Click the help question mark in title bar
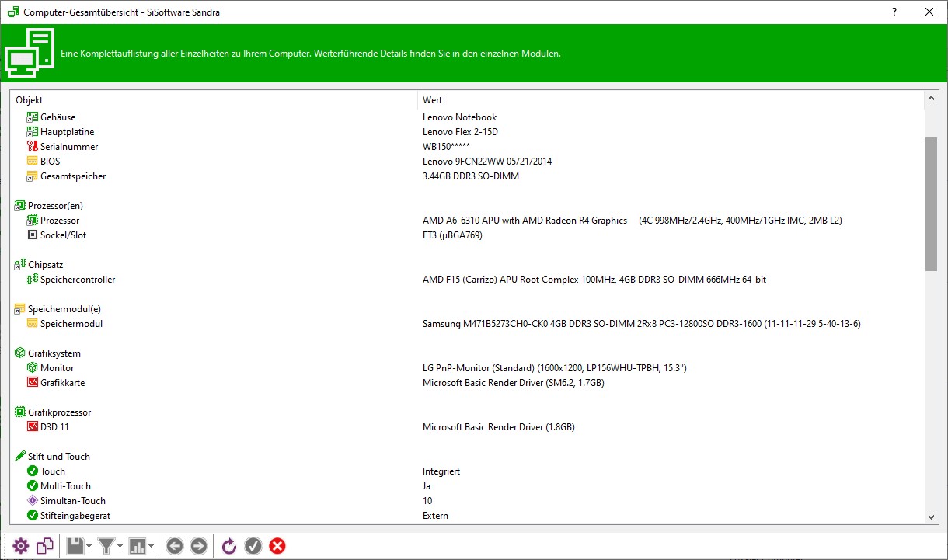Screen dimensions: 948x560 pyautogui.click(x=894, y=12)
